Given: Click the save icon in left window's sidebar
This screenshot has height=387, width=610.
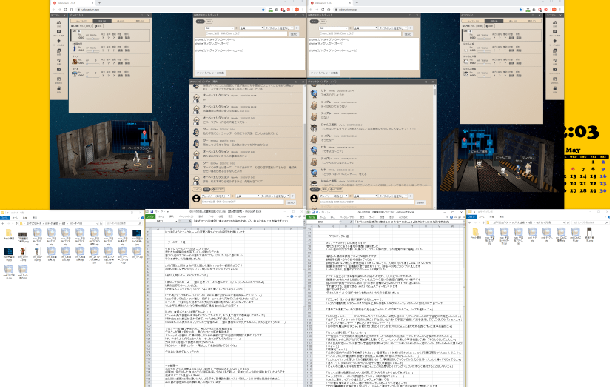Looking at the screenshot, I should (x=59, y=89).
